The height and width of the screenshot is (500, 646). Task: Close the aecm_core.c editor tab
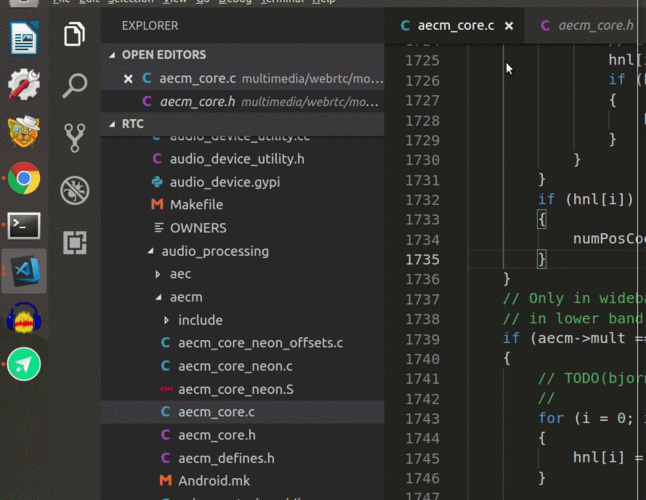509,26
